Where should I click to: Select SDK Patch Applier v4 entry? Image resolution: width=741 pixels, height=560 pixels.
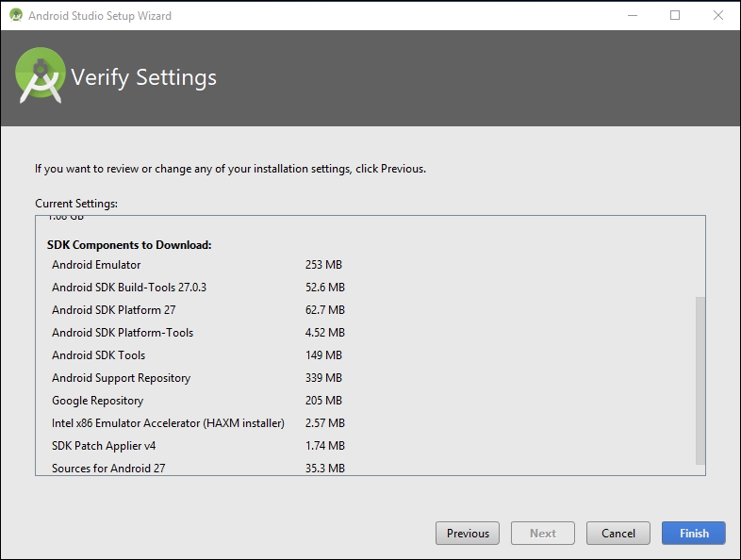click(x=104, y=446)
